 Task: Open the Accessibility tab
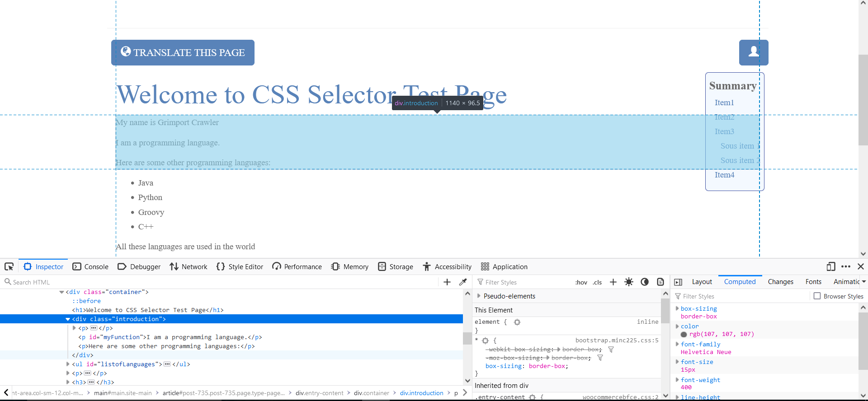click(447, 266)
